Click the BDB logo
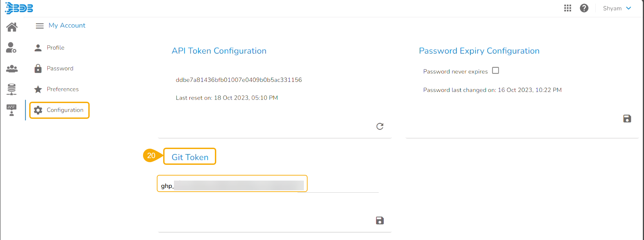The image size is (644, 240). point(19,8)
